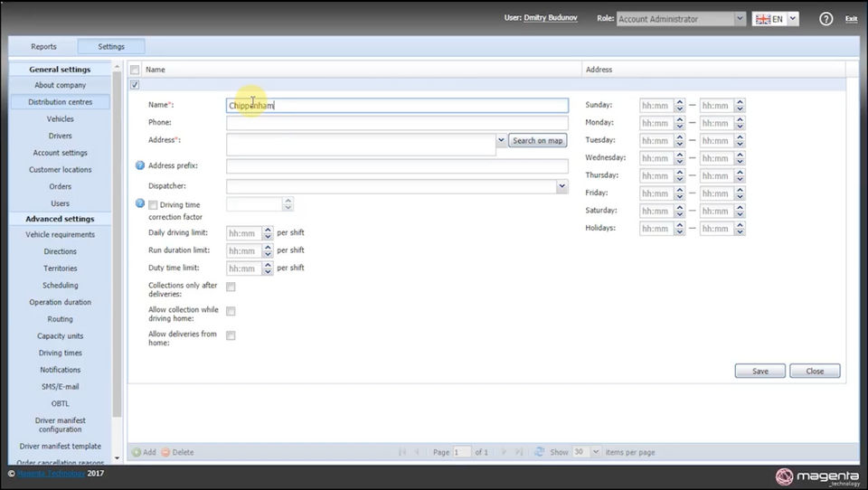Open Territories in Advanced settings
The image size is (868, 490).
point(61,268)
